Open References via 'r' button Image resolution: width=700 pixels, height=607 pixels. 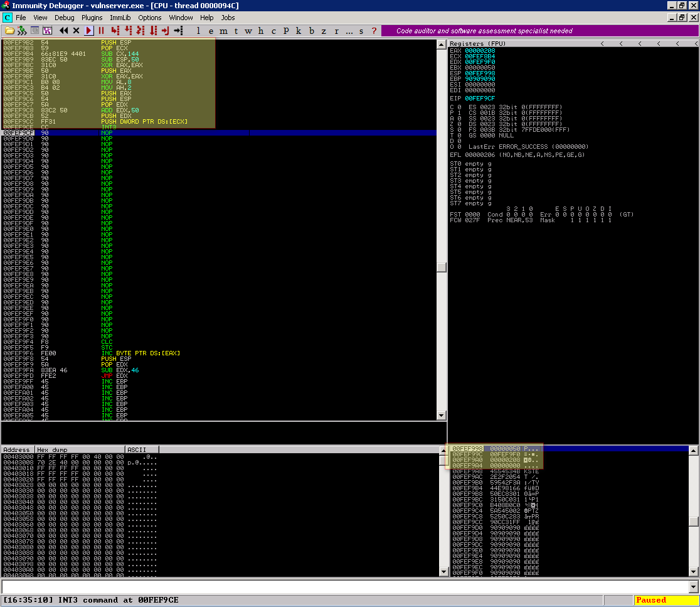click(x=337, y=31)
